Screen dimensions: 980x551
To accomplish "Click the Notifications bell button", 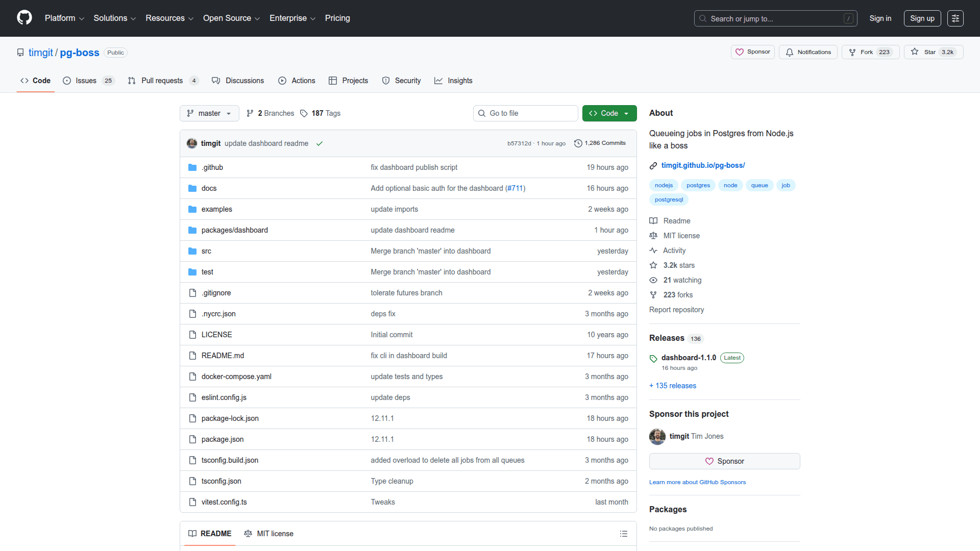I will point(808,52).
